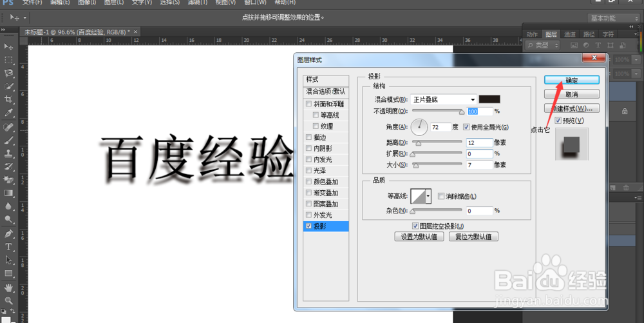Open the drop shadow color swatch
Screen dimensions: 644x323
[x=489, y=99]
